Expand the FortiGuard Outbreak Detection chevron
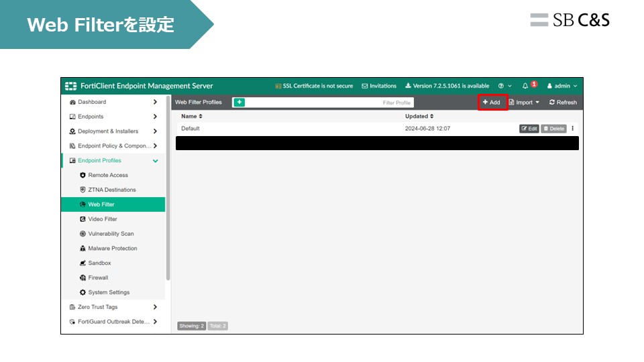Viewport: 644px width, 362px height. 155,322
